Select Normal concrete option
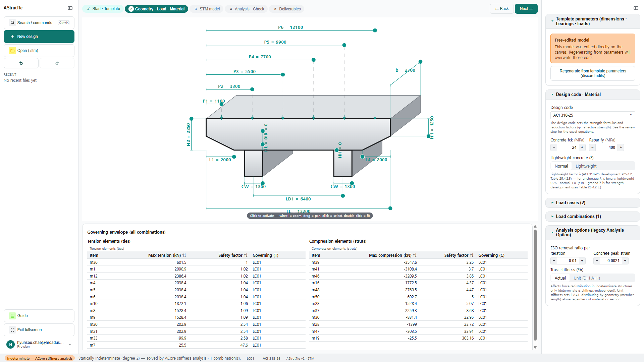 click(x=561, y=166)
